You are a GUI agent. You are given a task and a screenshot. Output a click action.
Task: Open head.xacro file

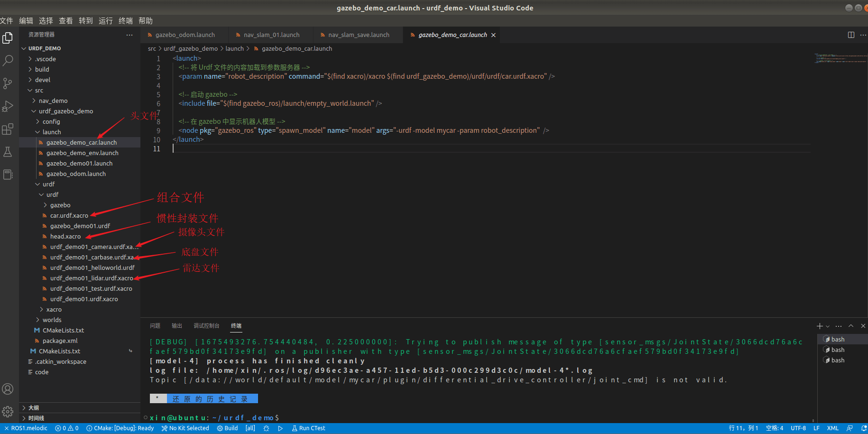point(80,236)
